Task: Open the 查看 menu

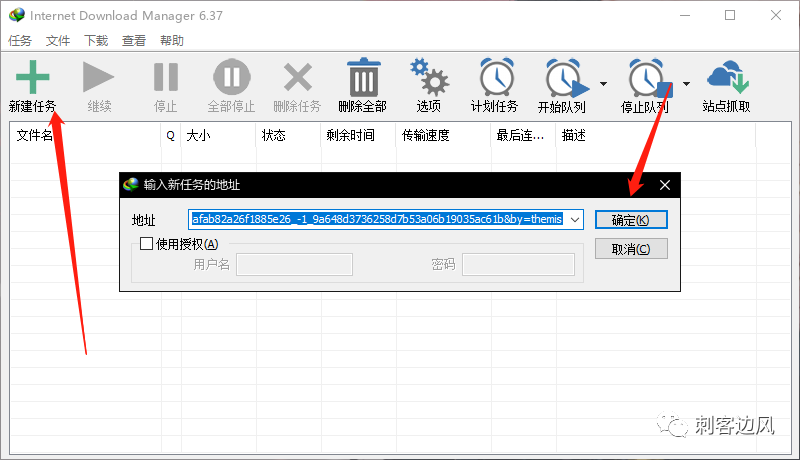Action: point(134,40)
